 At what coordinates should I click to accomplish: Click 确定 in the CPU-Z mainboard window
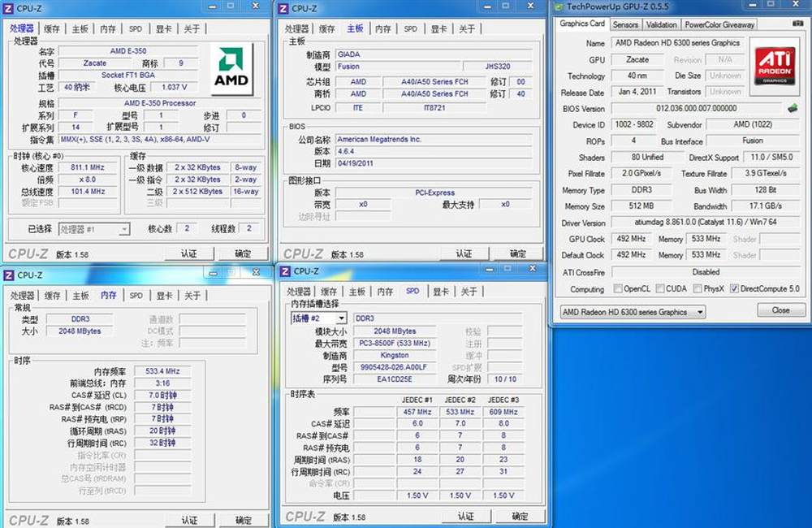[x=517, y=254]
